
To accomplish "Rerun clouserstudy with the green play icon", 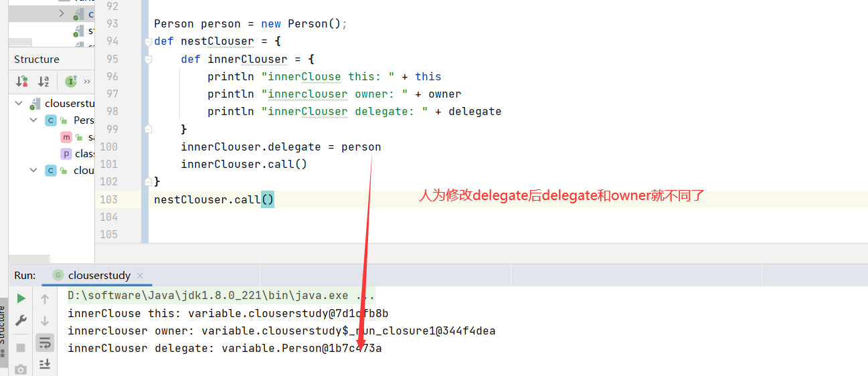I will click(21, 298).
